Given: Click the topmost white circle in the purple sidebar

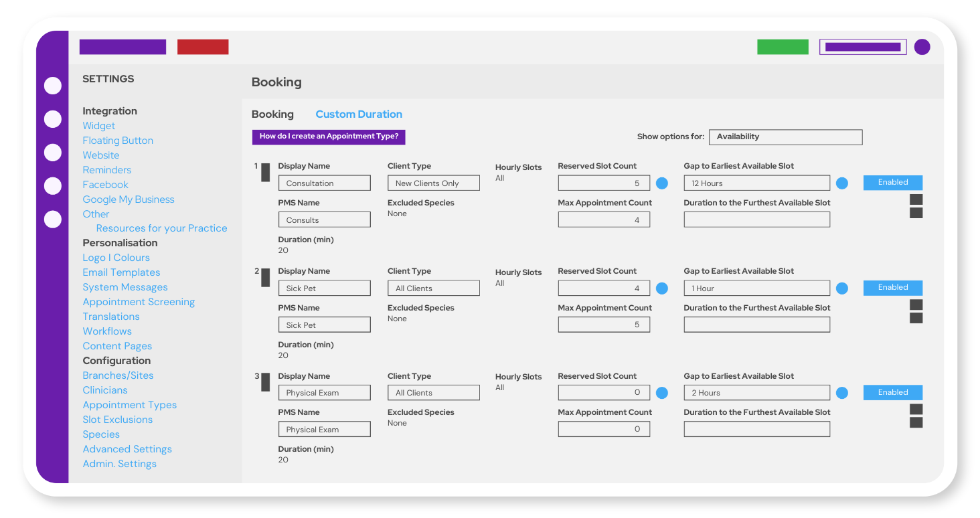Looking at the screenshot, I should [x=53, y=86].
